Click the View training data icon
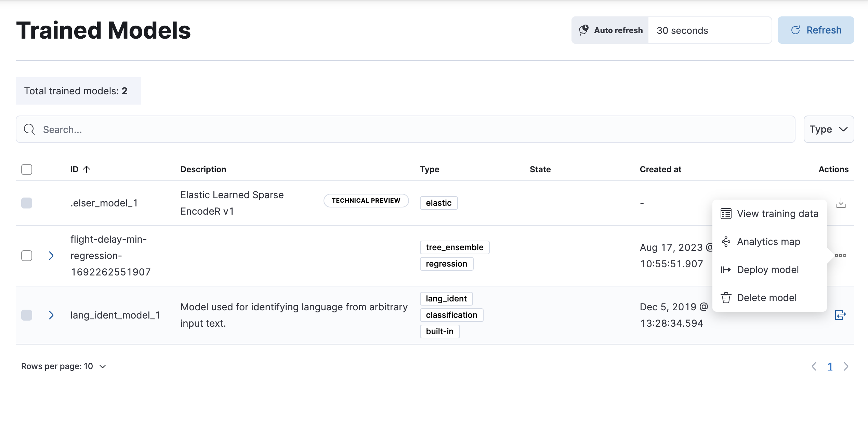The width and height of the screenshot is (868, 432). [x=725, y=213]
